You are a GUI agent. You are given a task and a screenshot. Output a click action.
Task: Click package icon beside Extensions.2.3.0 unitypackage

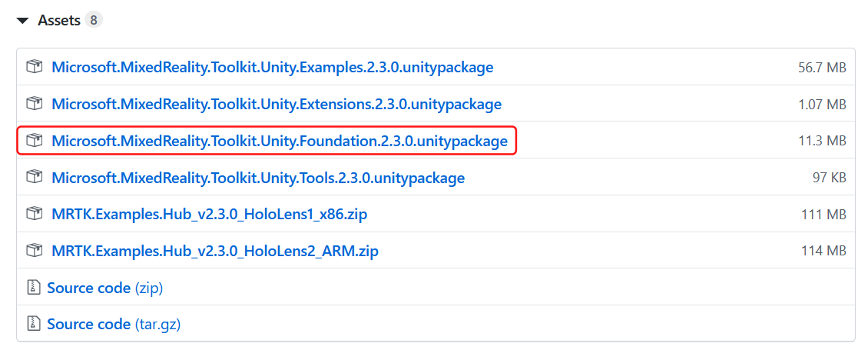tap(34, 104)
